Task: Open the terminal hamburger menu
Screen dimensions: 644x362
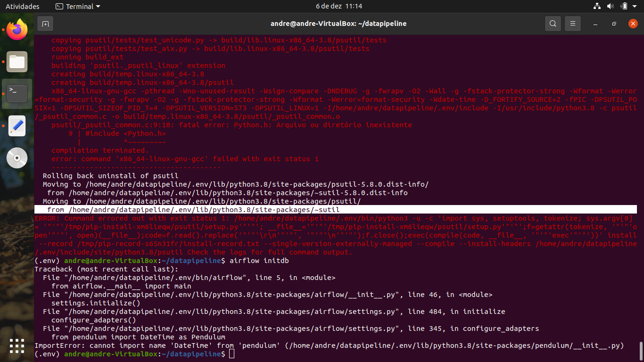Action: pyautogui.click(x=573, y=24)
